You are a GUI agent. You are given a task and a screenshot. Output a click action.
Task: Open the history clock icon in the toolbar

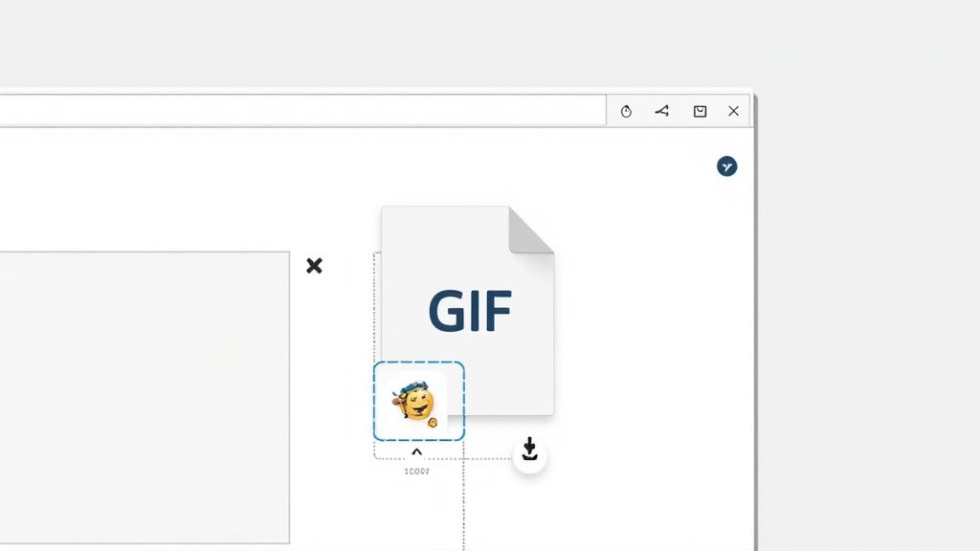[x=627, y=110]
